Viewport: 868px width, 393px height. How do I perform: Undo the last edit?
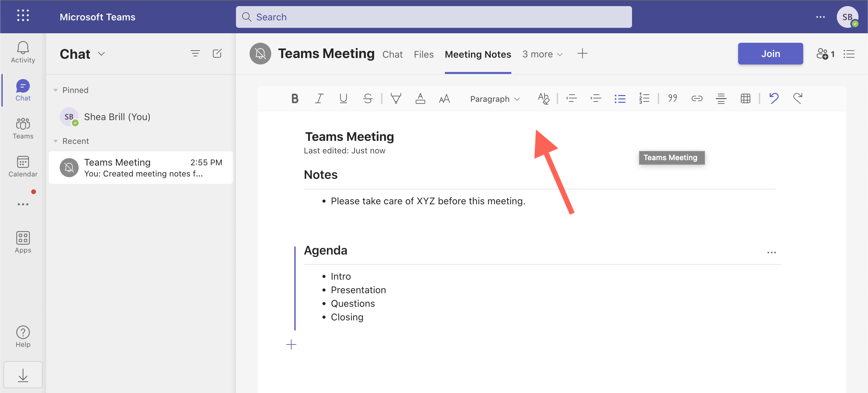point(774,99)
